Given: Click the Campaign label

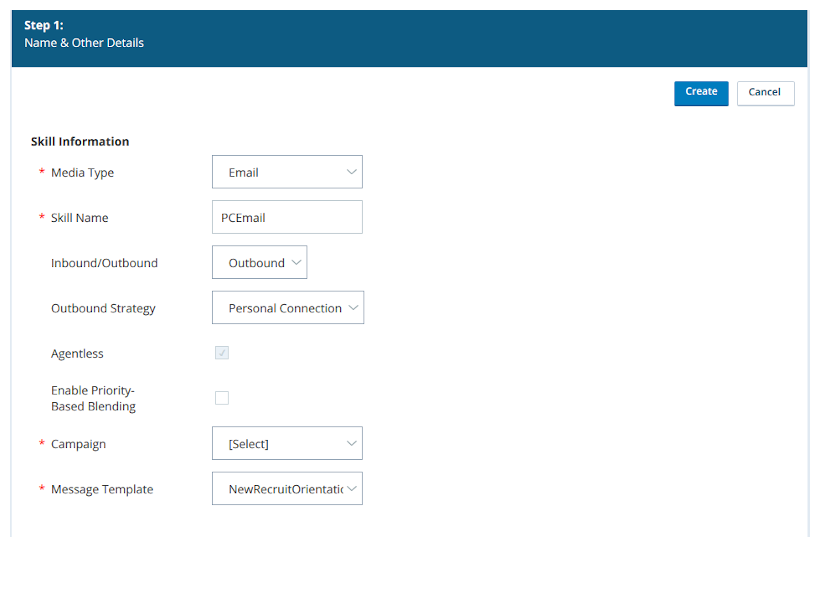Looking at the screenshot, I should pos(79,444).
